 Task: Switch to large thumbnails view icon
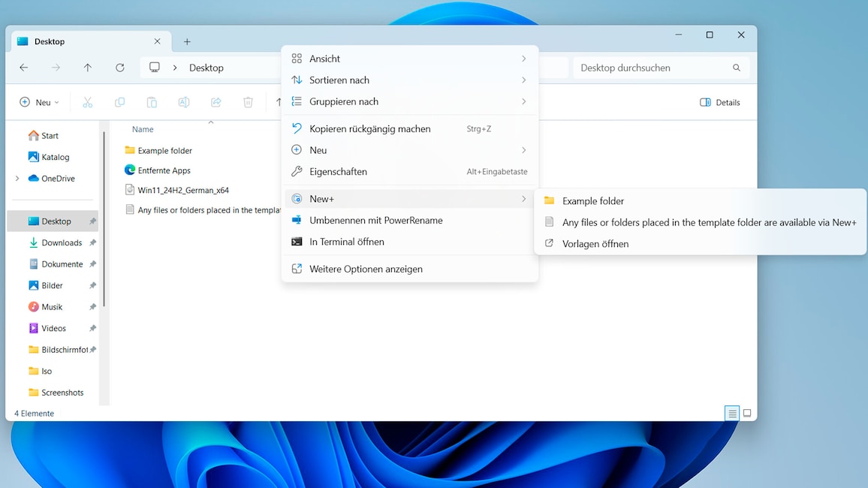(x=747, y=414)
